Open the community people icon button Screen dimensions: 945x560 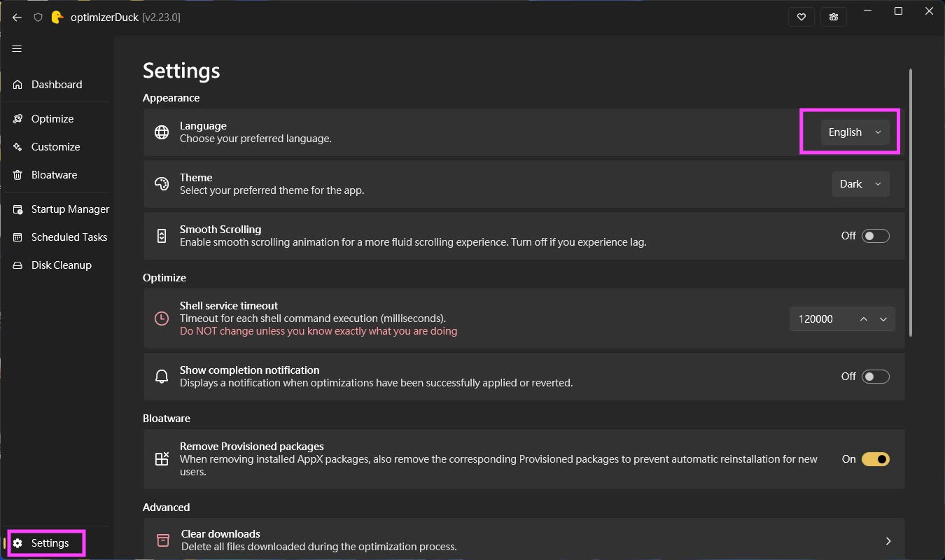[x=834, y=17]
